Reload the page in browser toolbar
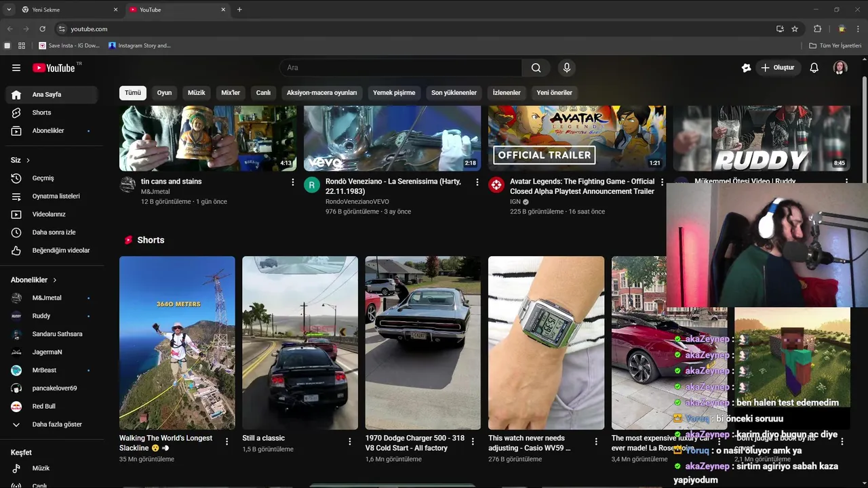868x488 pixels. 42,29
